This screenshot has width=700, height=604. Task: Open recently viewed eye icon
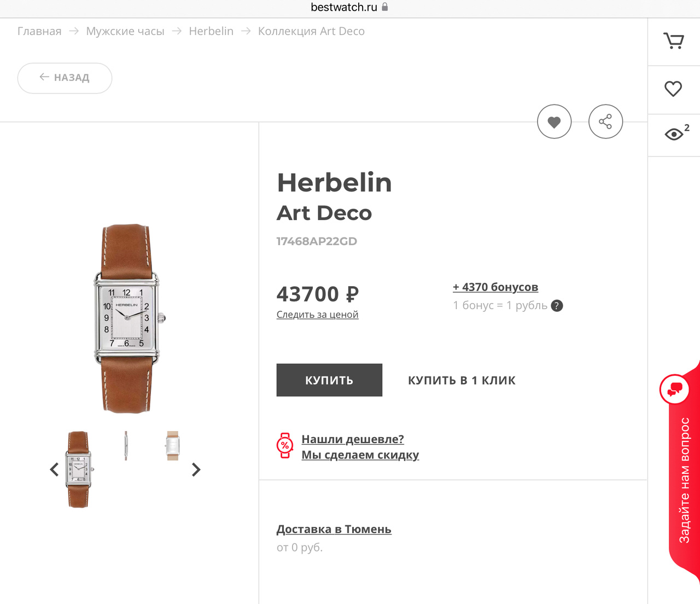(x=674, y=134)
